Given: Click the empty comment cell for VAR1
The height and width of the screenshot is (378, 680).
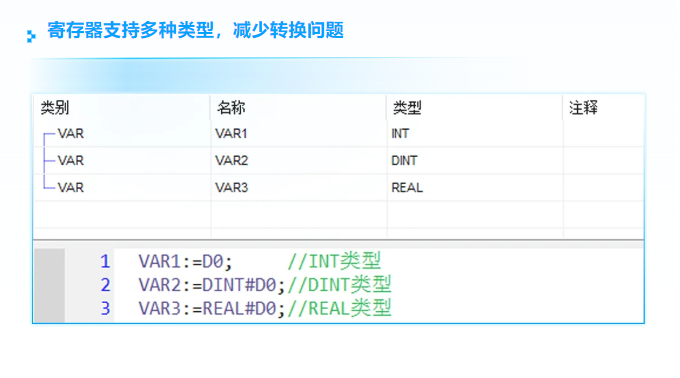Looking at the screenshot, I should tap(603, 134).
